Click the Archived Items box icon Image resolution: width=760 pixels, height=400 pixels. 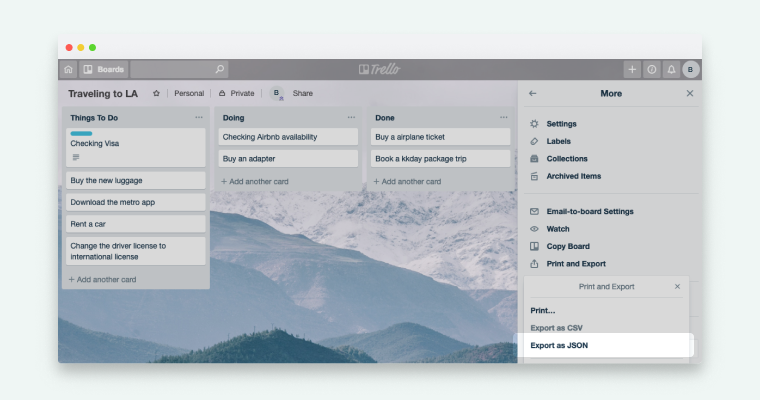(534, 176)
